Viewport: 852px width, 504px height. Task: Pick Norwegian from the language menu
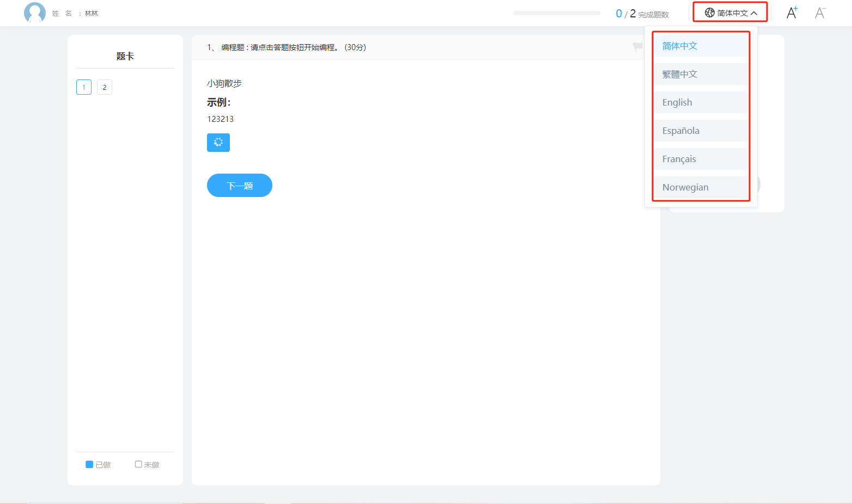[x=701, y=187]
